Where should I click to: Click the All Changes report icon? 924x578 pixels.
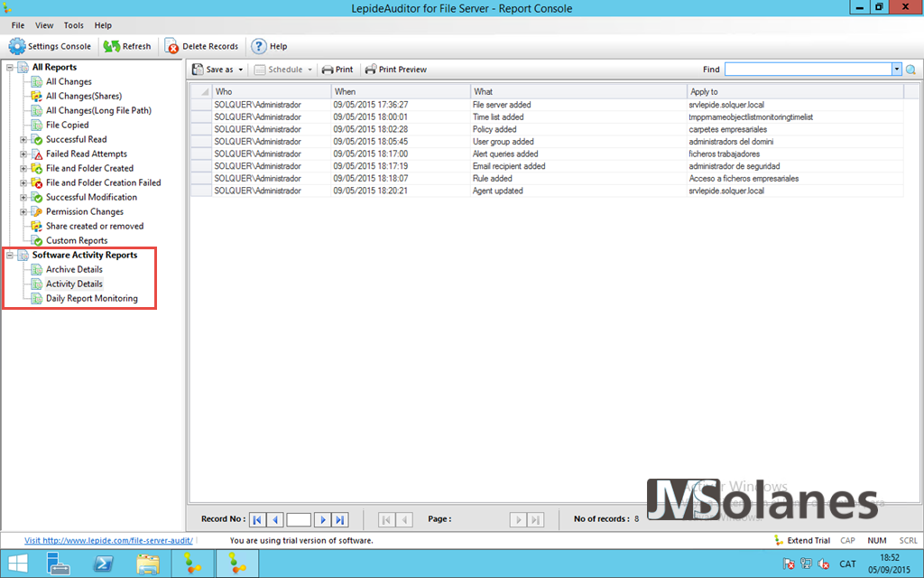(x=36, y=81)
